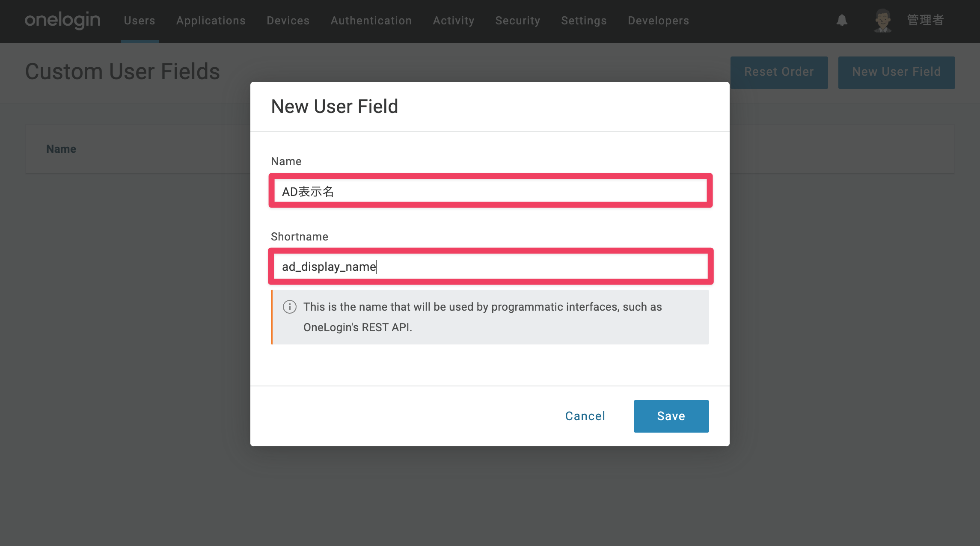Click the Custom User Fields page title
The image size is (980, 546).
[122, 71]
